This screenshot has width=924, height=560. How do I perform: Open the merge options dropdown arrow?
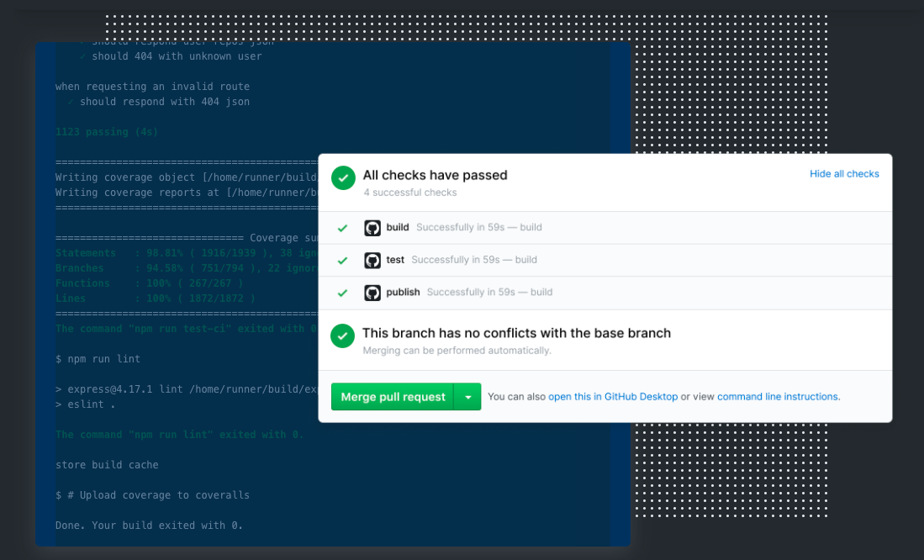[467, 397]
